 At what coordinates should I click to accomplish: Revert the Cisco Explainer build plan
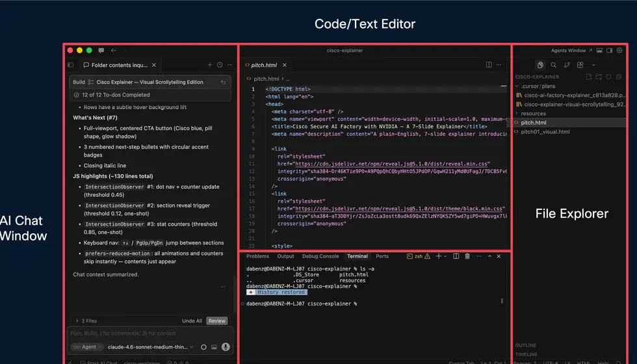tap(223, 82)
